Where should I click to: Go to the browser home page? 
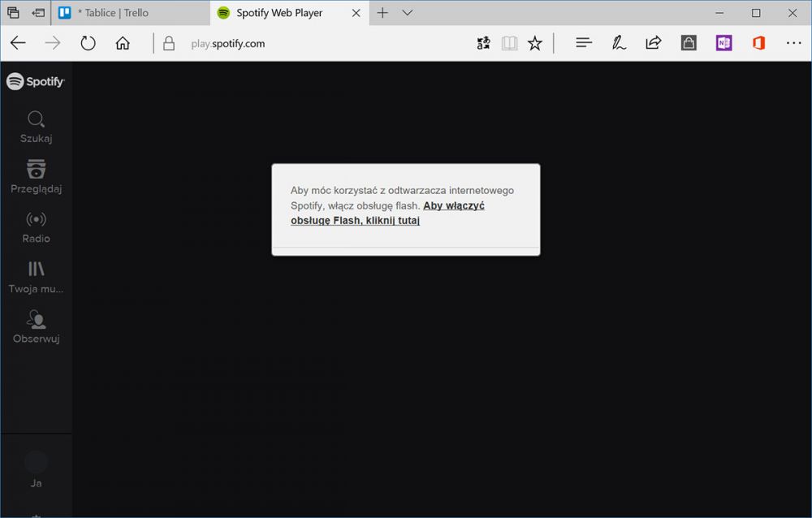pyautogui.click(x=123, y=43)
